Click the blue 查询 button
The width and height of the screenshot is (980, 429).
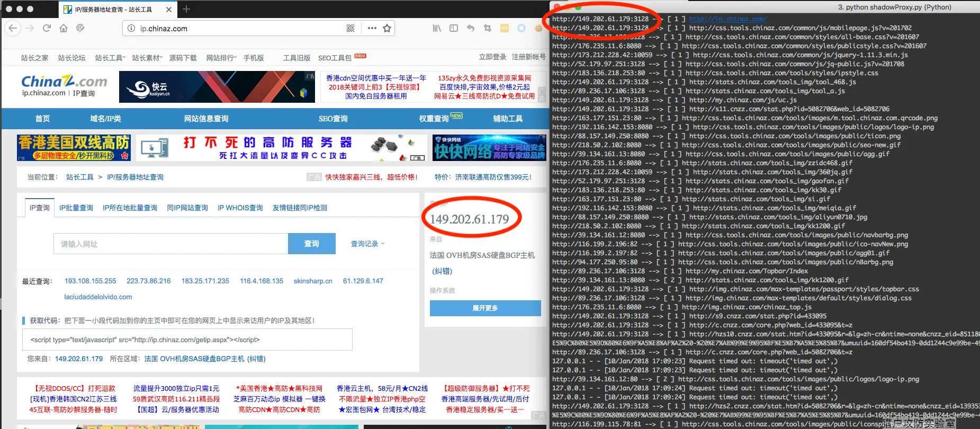(312, 244)
